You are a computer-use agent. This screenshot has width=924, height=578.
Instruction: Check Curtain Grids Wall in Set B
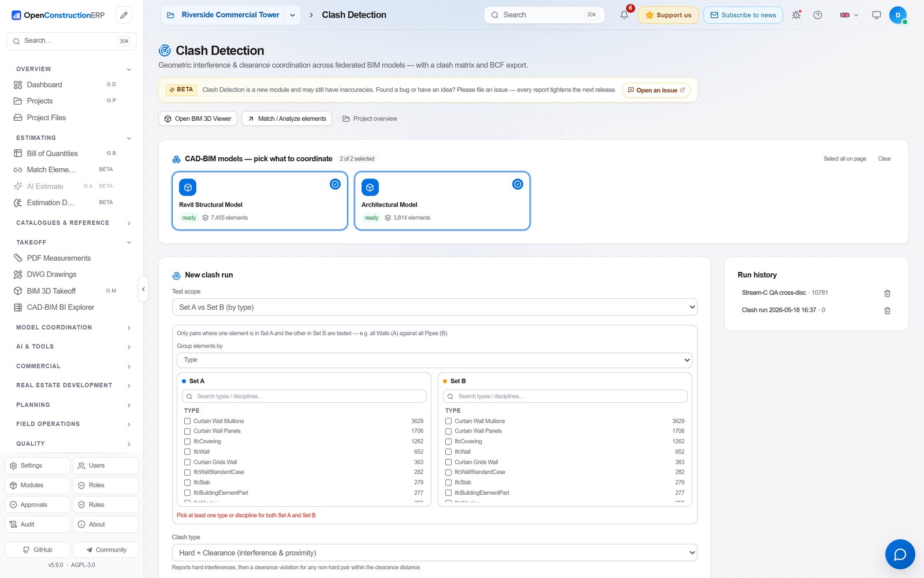[x=448, y=462]
